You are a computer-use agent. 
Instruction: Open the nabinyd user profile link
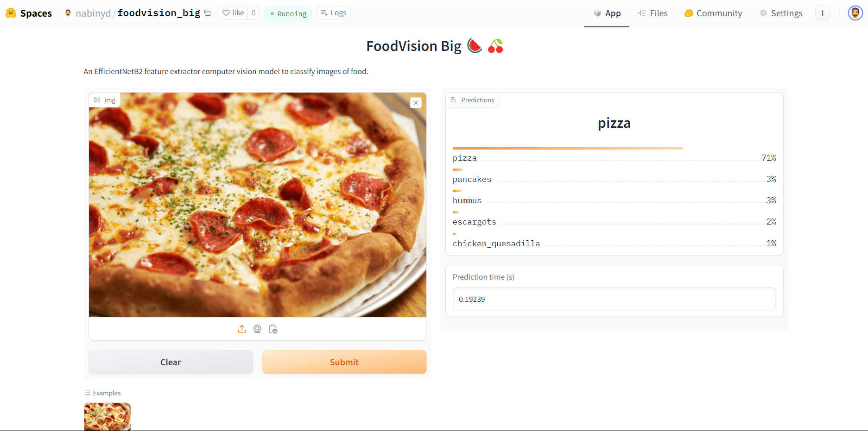pyautogui.click(x=93, y=13)
